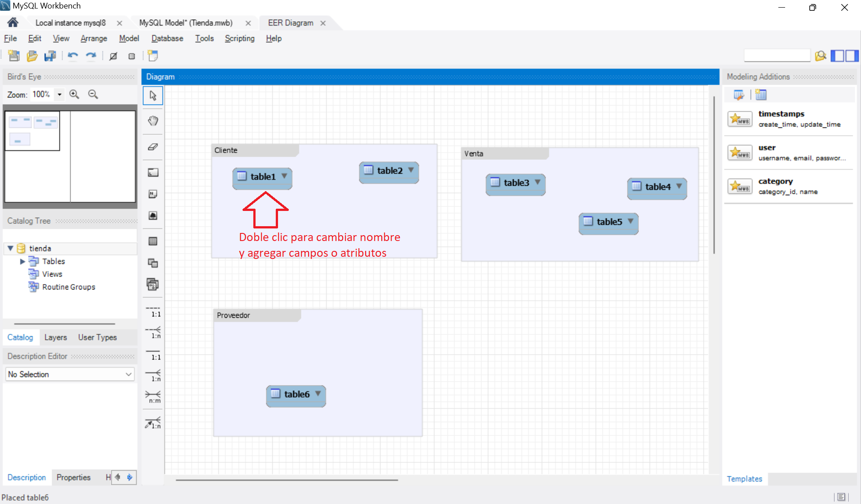The height and width of the screenshot is (504, 861).
Task: Select the user template
Action: [x=788, y=153]
